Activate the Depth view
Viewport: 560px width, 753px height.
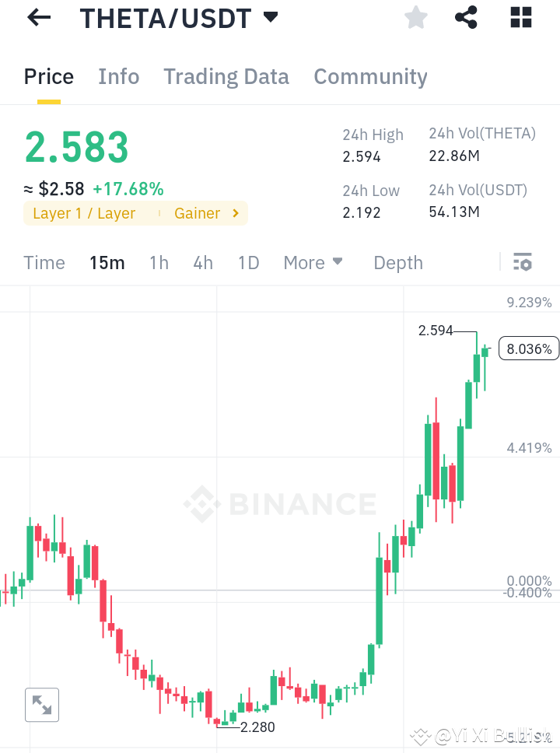coord(397,263)
